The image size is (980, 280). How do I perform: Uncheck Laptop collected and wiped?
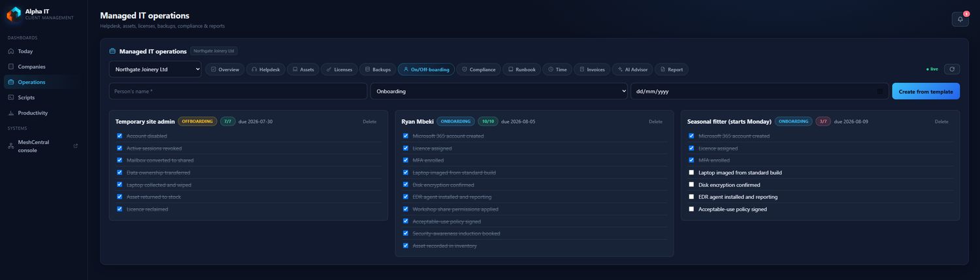click(120, 184)
